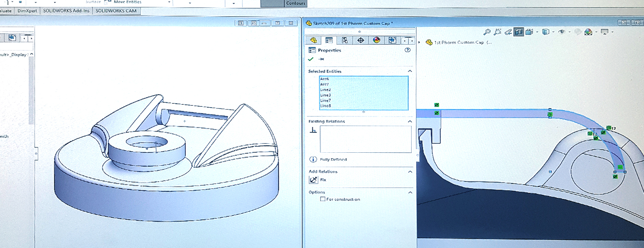The width and height of the screenshot is (644, 248).
Task: Click the Zoom to Fit magnifier icon
Action: 487,32
